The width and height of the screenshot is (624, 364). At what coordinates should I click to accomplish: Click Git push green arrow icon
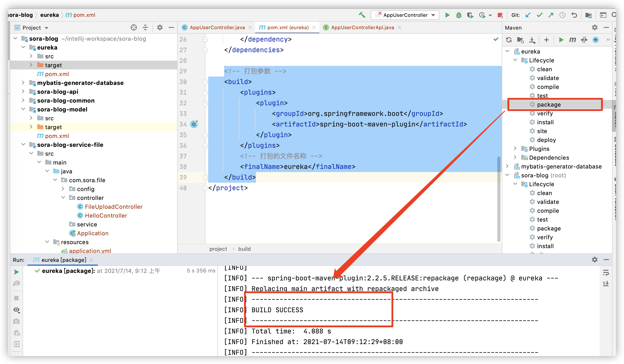coord(551,15)
